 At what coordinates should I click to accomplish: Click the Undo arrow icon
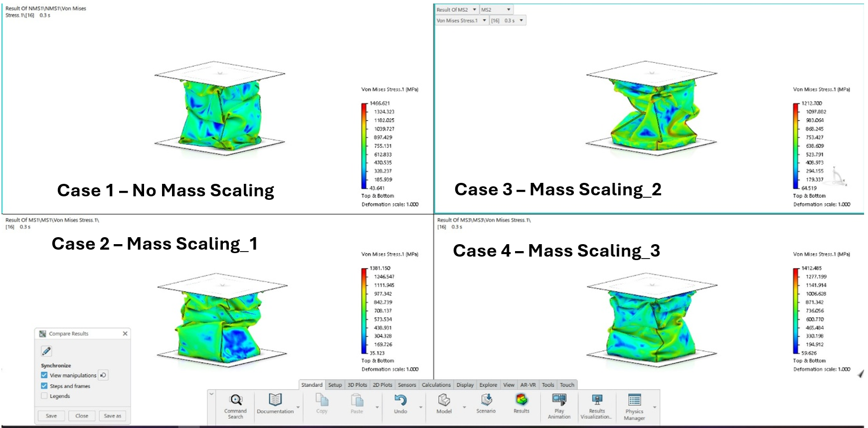[400, 400]
